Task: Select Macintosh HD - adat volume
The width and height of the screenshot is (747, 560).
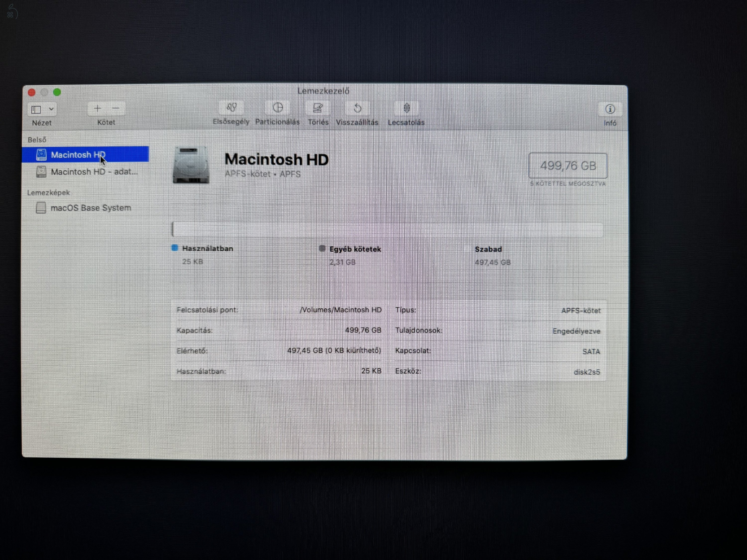Action: (x=86, y=172)
